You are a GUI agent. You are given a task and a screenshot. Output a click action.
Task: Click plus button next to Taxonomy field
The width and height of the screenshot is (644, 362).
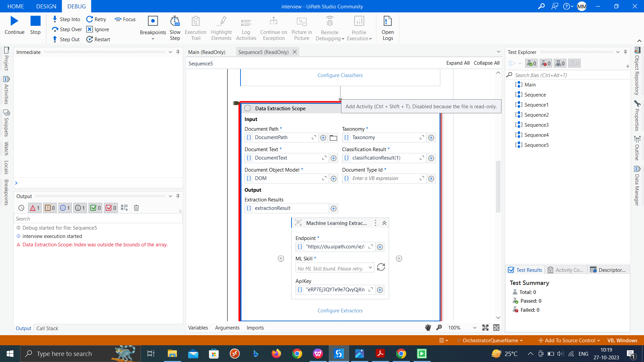click(431, 138)
